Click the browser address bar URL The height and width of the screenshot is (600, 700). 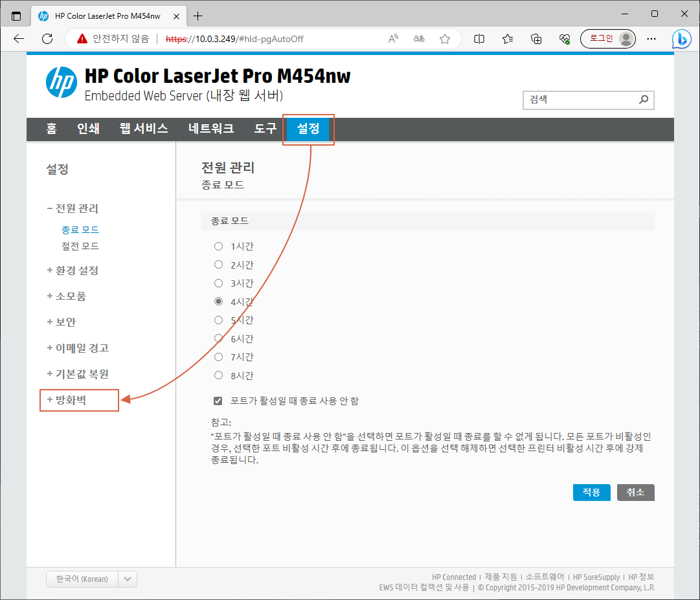coord(234,39)
